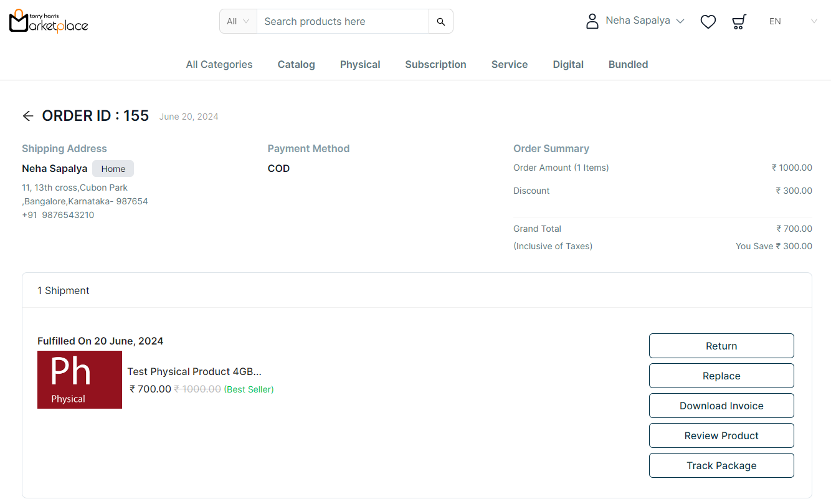Navigate to the Digital category
Screen dimensions: 831x504
click(x=568, y=64)
